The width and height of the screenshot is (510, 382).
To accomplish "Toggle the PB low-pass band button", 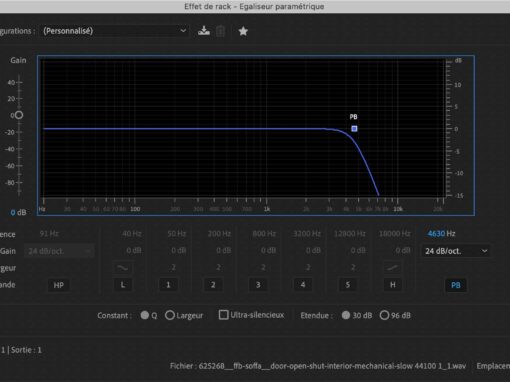I will coord(456,285).
